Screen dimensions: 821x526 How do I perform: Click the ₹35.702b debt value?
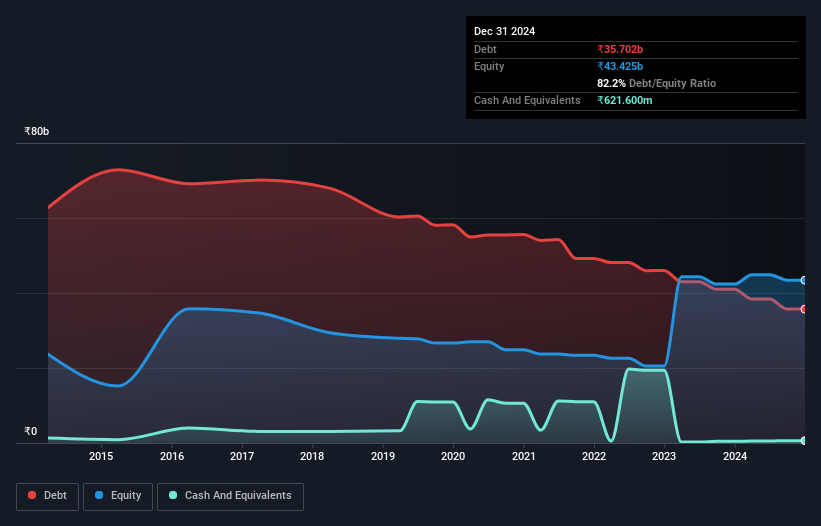tap(620, 49)
